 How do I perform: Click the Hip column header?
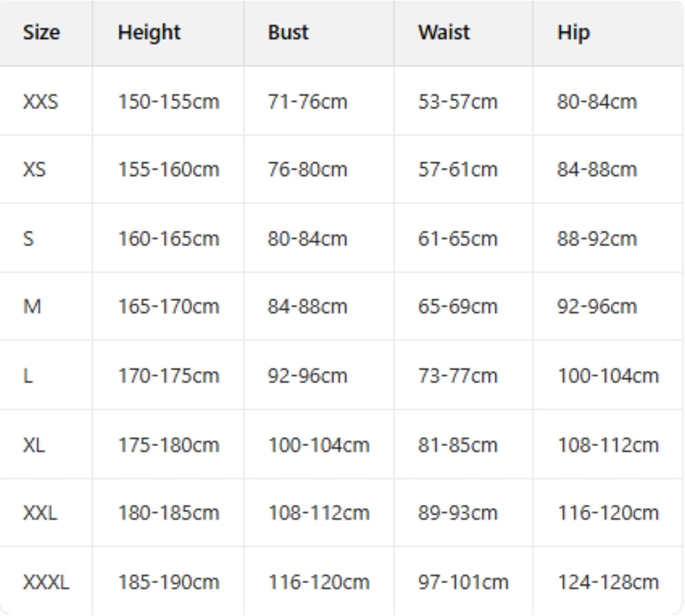(x=573, y=32)
